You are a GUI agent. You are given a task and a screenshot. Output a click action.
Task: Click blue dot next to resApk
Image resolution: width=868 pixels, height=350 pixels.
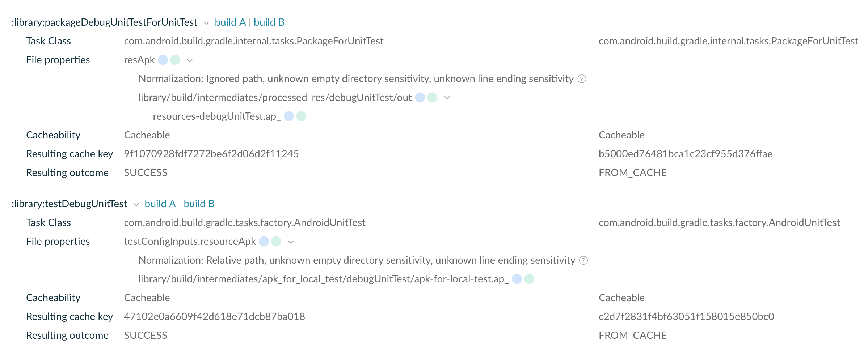click(163, 60)
